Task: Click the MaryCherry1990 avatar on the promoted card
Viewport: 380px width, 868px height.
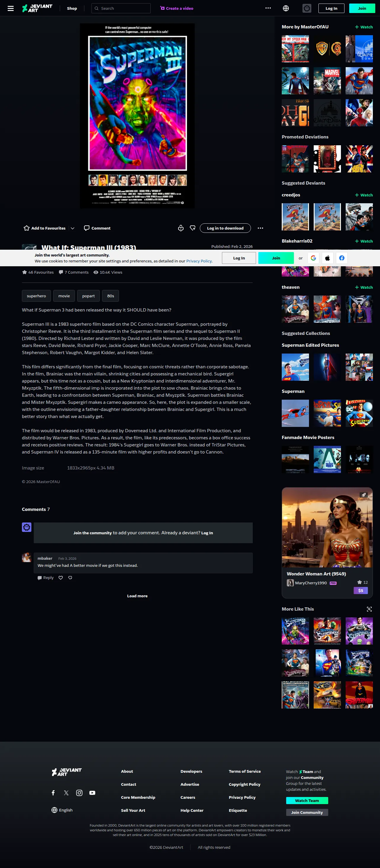Action: coord(290,583)
